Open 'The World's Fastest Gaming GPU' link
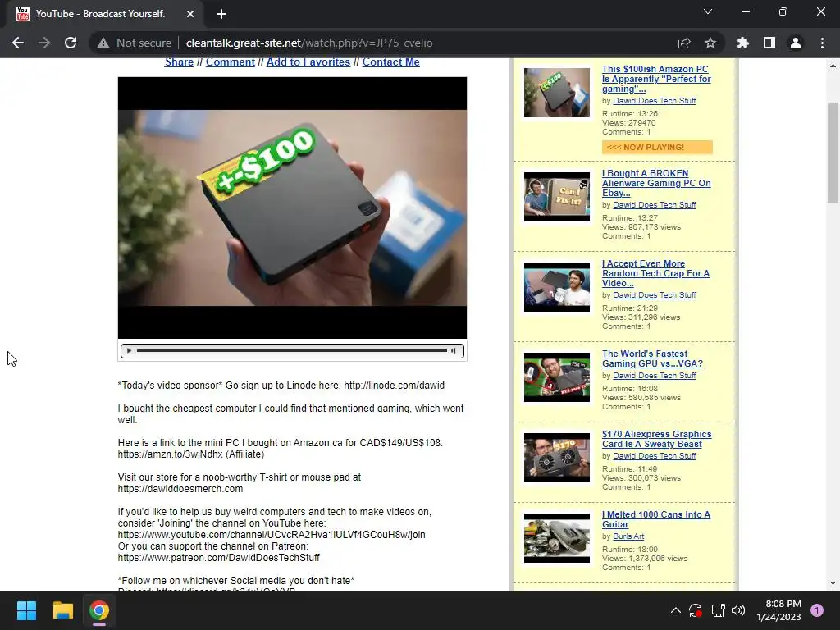 click(652, 358)
